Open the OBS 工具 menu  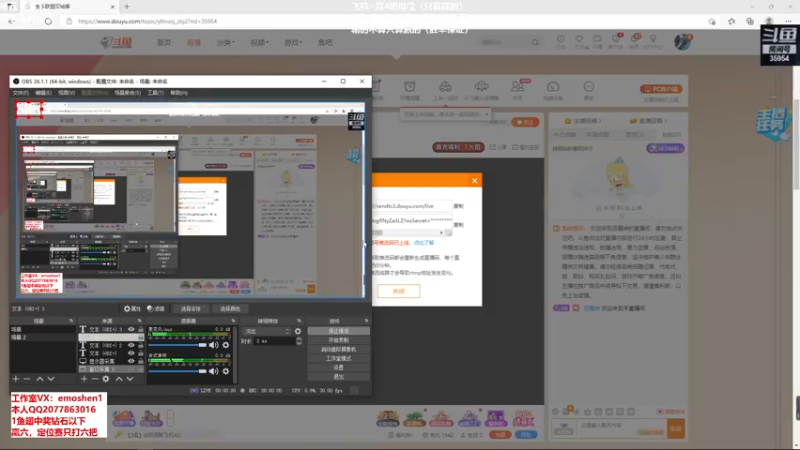[x=156, y=93]
